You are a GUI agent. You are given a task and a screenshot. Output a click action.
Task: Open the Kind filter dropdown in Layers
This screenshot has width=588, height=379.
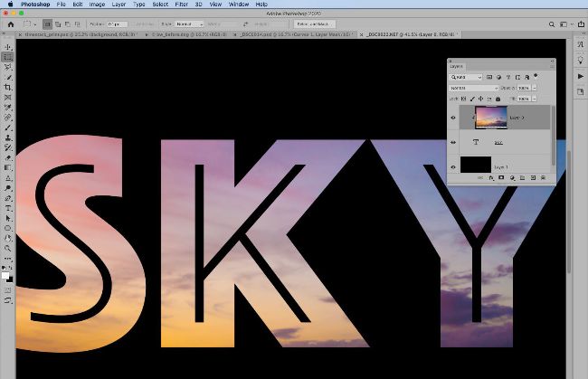pos(465,78)
